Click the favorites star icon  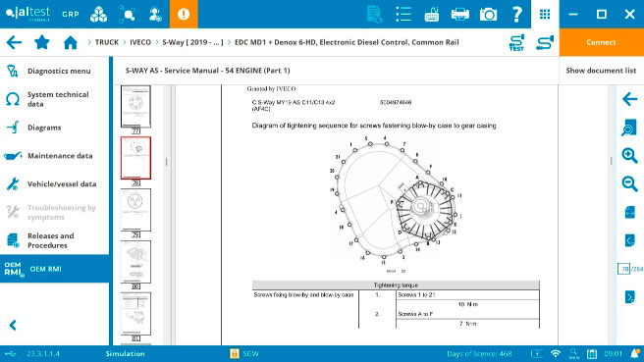point(42,42)
